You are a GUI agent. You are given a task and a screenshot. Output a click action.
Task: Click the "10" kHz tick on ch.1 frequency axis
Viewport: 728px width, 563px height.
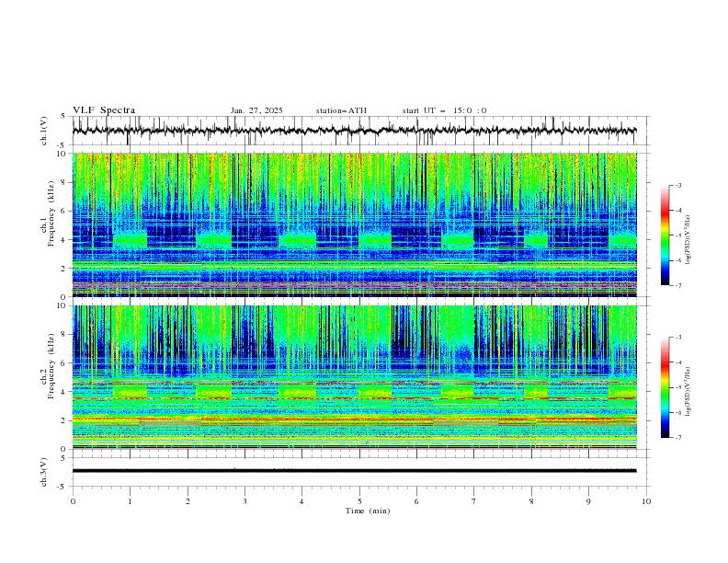tap(63, 154)
